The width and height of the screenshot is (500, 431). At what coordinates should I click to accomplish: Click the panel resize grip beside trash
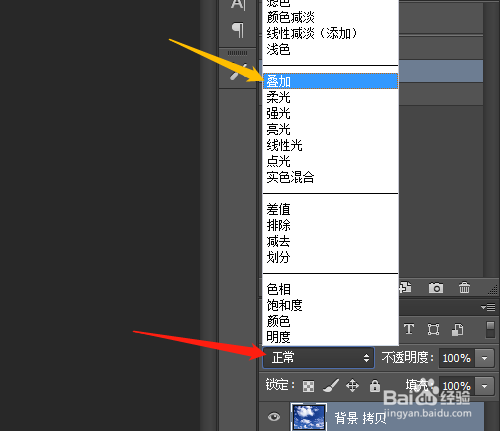pos(492,289)
